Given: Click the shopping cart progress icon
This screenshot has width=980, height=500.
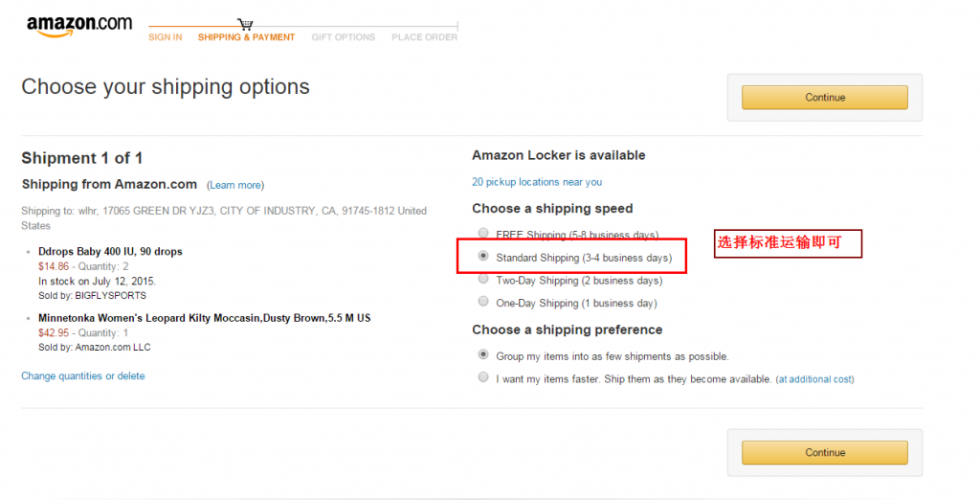Looking at the screenshot, I should pos(245,24).
